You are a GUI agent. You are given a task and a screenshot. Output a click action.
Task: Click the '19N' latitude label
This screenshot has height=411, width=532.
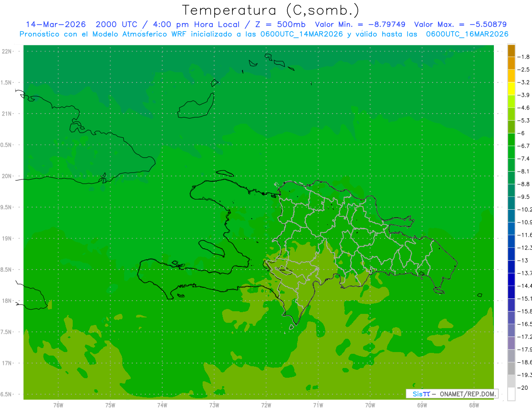pyautogui.click(x=7, y=239)
